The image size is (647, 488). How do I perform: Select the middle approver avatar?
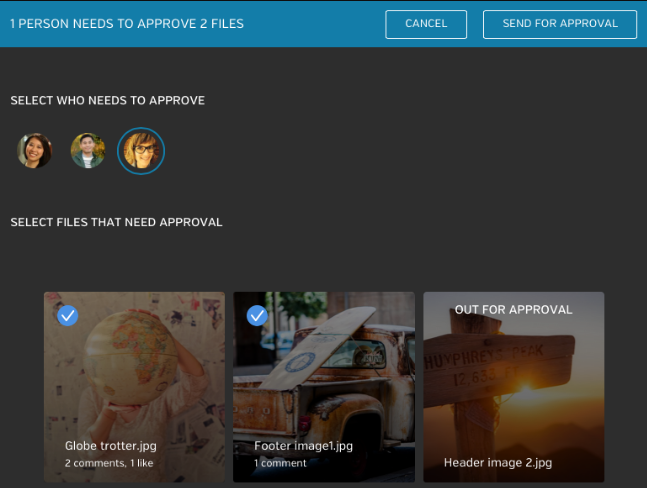pos(88,151)
